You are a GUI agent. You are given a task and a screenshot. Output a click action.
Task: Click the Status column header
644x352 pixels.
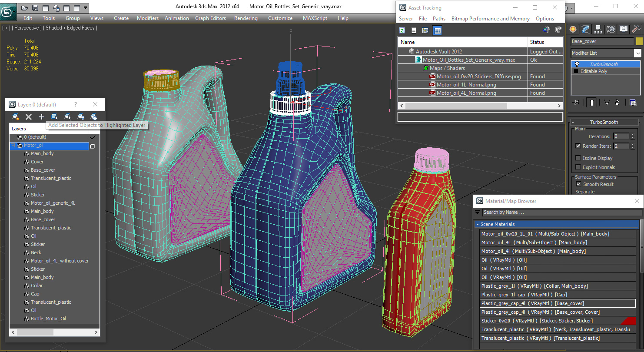point(545,42)
